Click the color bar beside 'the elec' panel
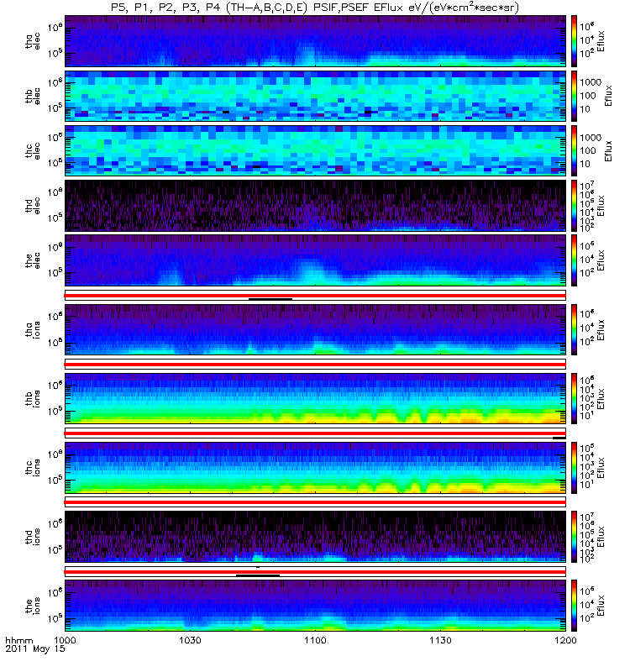The height and width of the screenshot is (672, 630). click(x=574, y=260)
